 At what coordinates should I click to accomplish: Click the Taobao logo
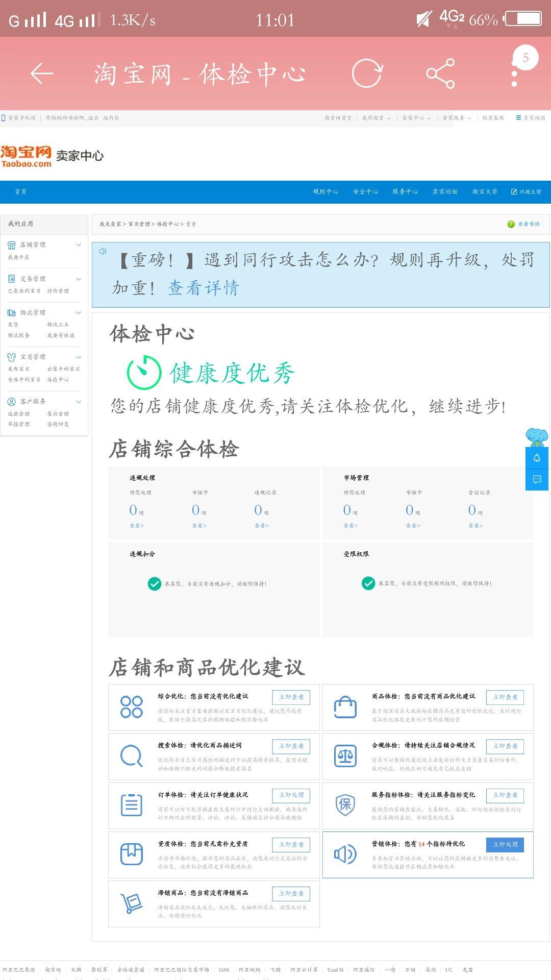click(x=27, y=156)
